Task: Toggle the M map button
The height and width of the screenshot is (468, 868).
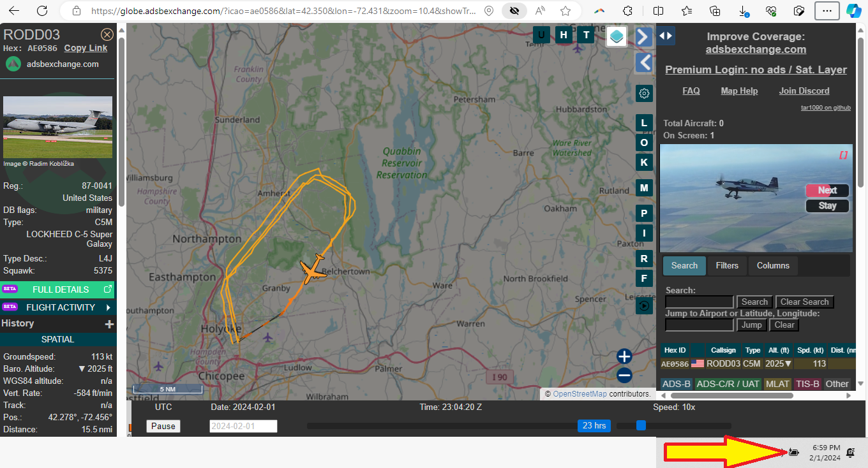Action: click(644, 188)
